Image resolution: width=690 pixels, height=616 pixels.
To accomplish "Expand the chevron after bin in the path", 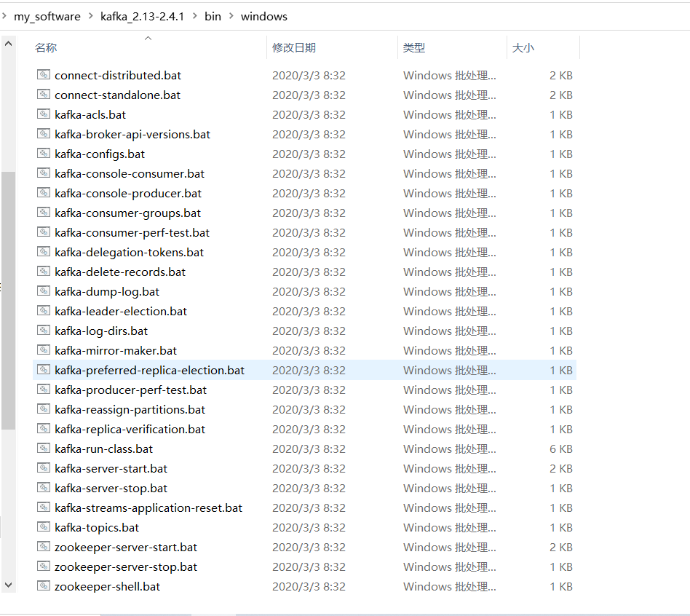I will 231,16.
